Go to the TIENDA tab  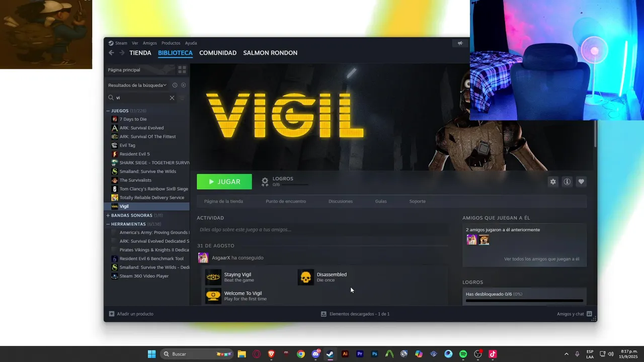coord(140,53)
